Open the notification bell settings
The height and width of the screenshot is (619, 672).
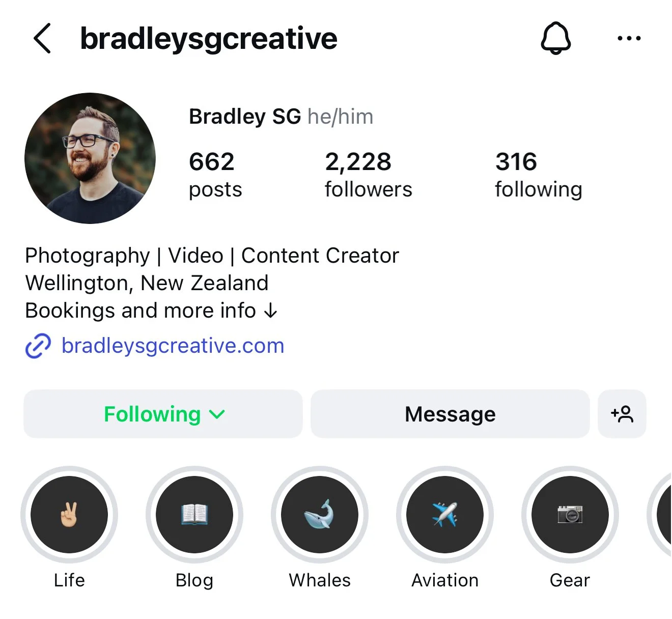(x=555, y=38)
